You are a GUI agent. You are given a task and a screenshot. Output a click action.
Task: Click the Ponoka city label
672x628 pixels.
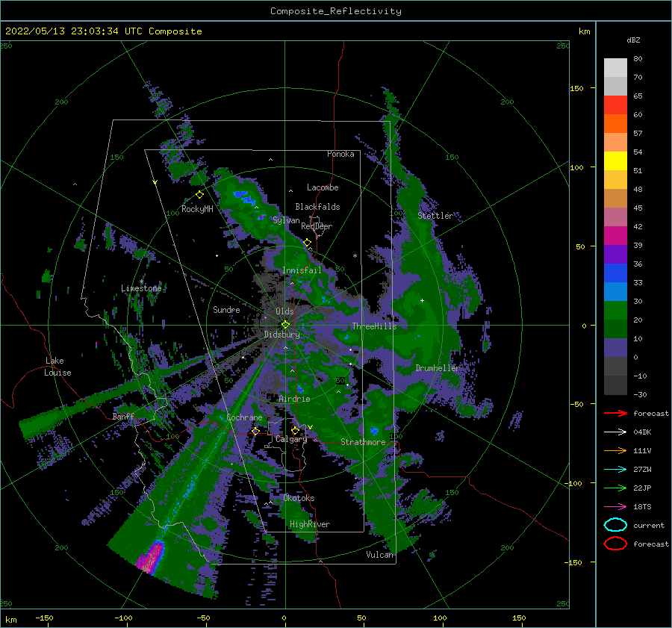click(340, 154)
